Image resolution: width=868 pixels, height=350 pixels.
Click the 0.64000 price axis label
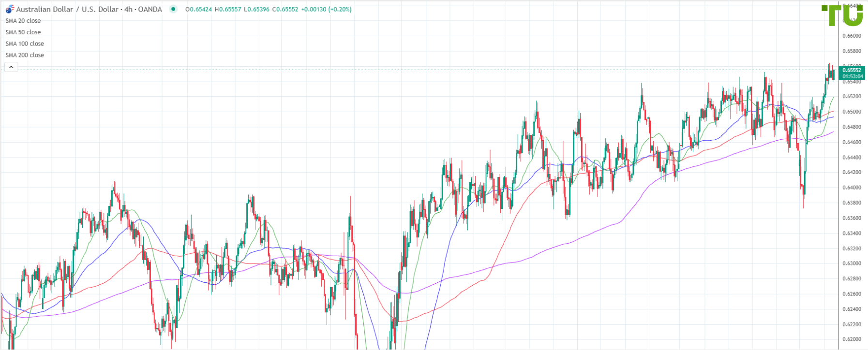pos(852,188)
